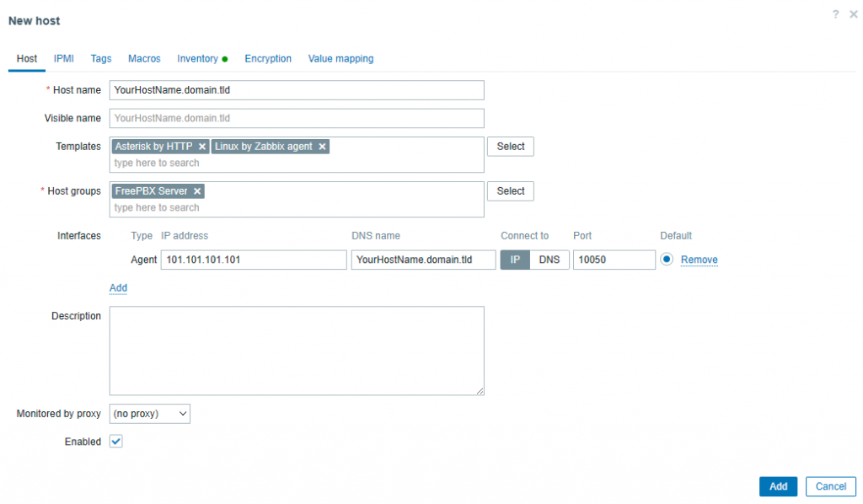
Task: Click the Templates search field
Action: point(295,163)
